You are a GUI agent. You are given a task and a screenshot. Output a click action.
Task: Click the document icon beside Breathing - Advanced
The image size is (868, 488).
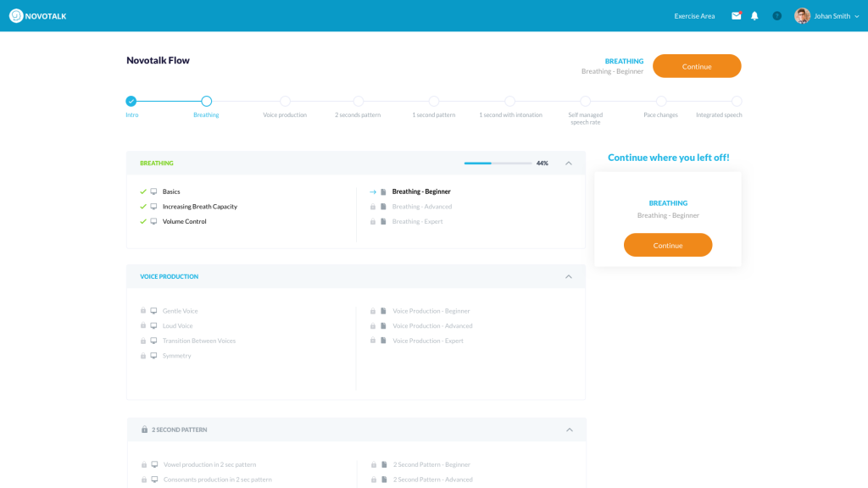[383, 207]
